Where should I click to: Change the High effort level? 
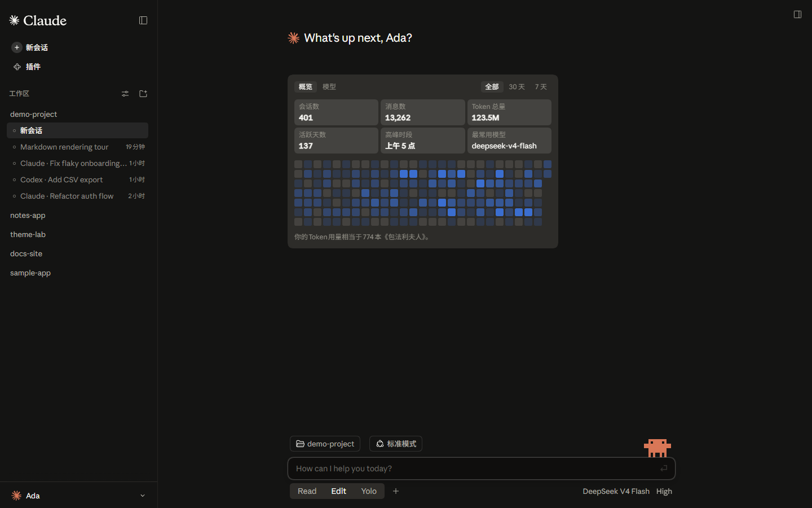[664, 491]
